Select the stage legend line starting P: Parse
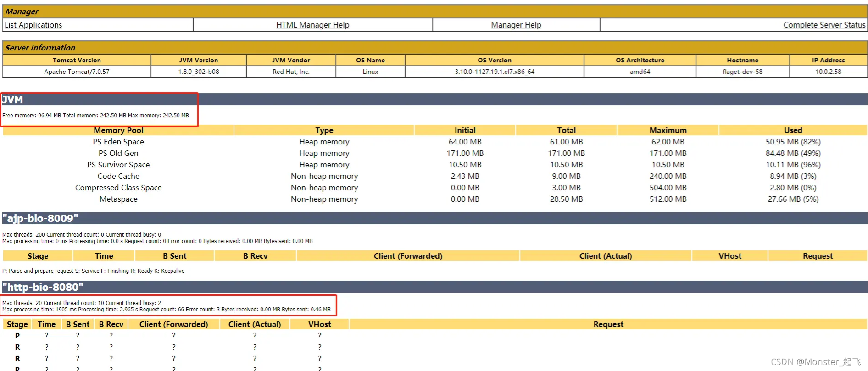Image resolution: width=868 pixels, height=371 pixels. coord(93,271)
